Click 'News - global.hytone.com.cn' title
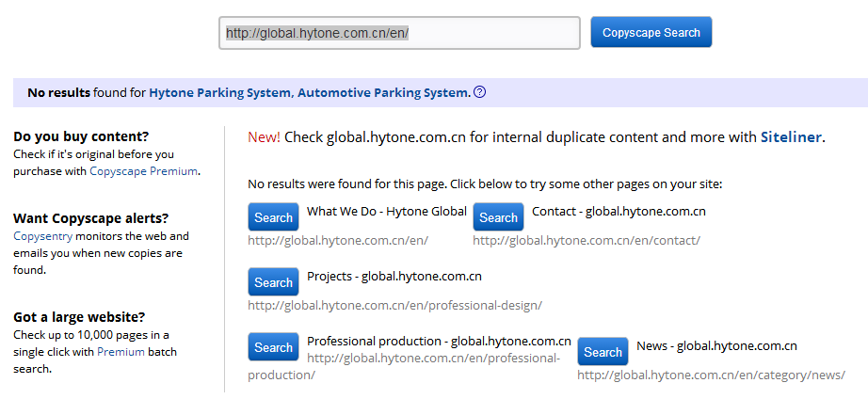The width and height of the screenshot is (868, 415). point(716,346)
